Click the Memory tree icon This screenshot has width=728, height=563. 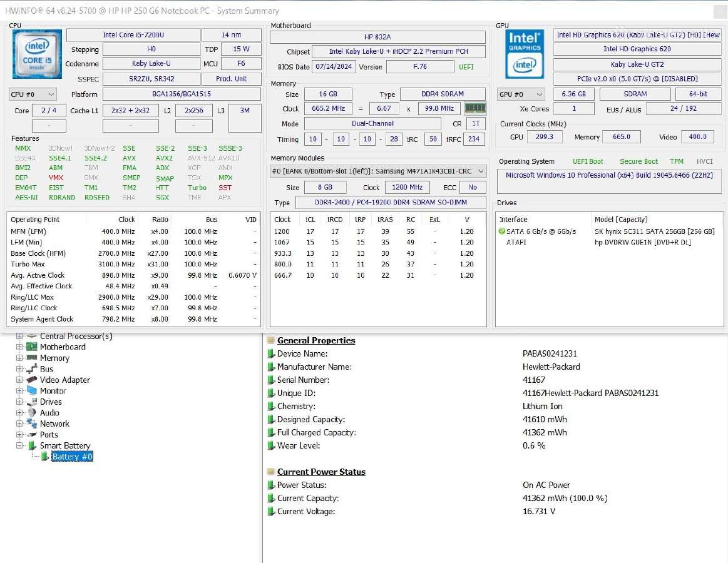31,357
